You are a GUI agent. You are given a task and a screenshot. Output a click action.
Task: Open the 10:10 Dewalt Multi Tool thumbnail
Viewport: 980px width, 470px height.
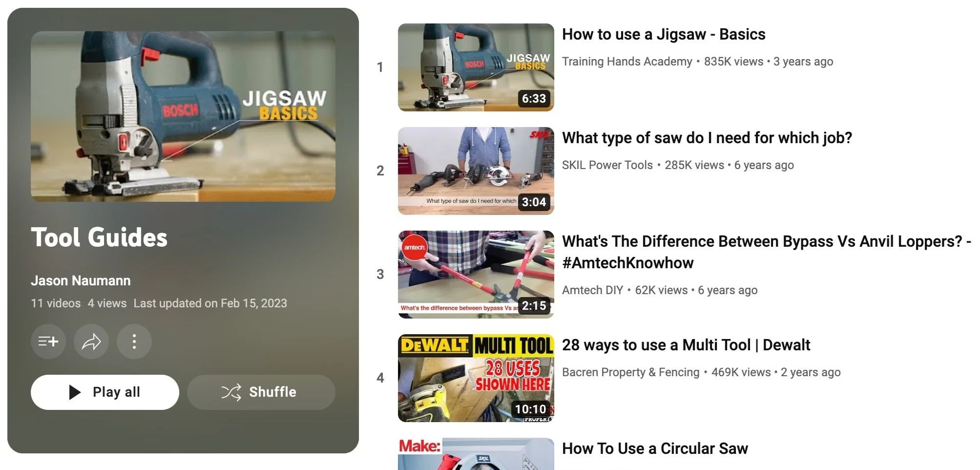[x=476, y=378]
